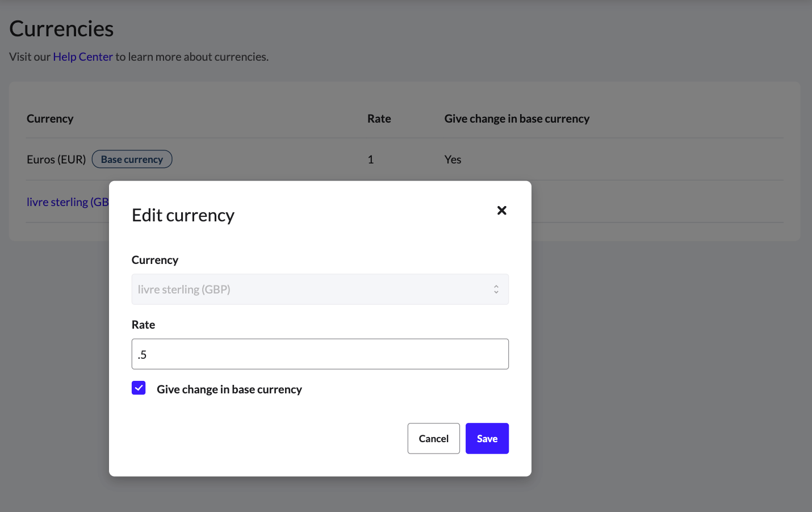Save the currency changes

487,438
